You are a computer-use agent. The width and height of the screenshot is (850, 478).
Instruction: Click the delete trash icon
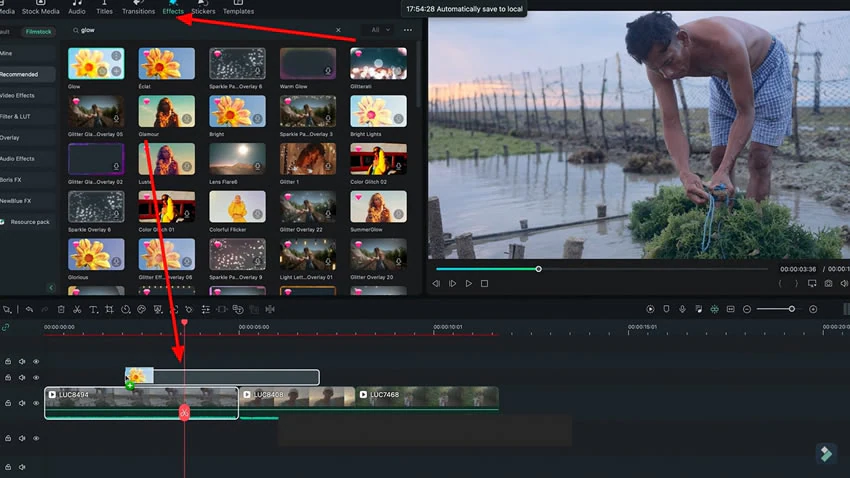pos(61,309)
